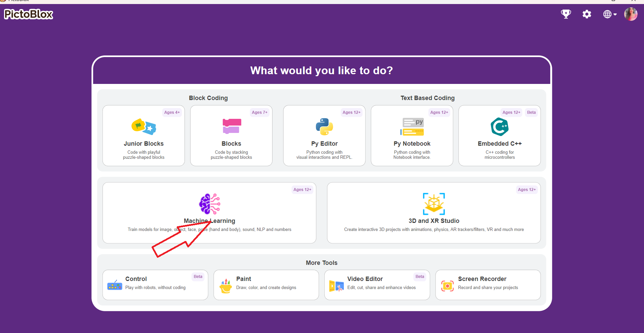Click the Ages 12+ badge on Embedded C++
Image resolution: width=644 pixels, height=333 pixels.
[512, 112]
